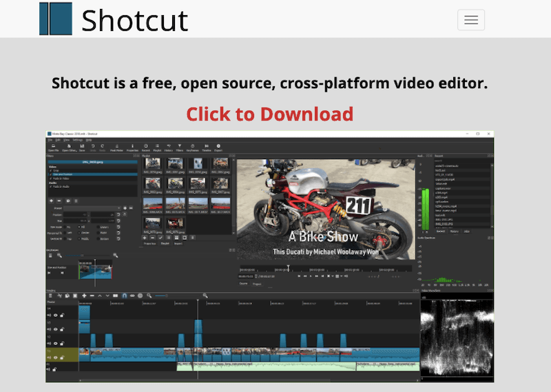Adjust the timeline zoom slider
Image resolution: width=551 pixels, height=392 pixels.
tap(162, 296)
